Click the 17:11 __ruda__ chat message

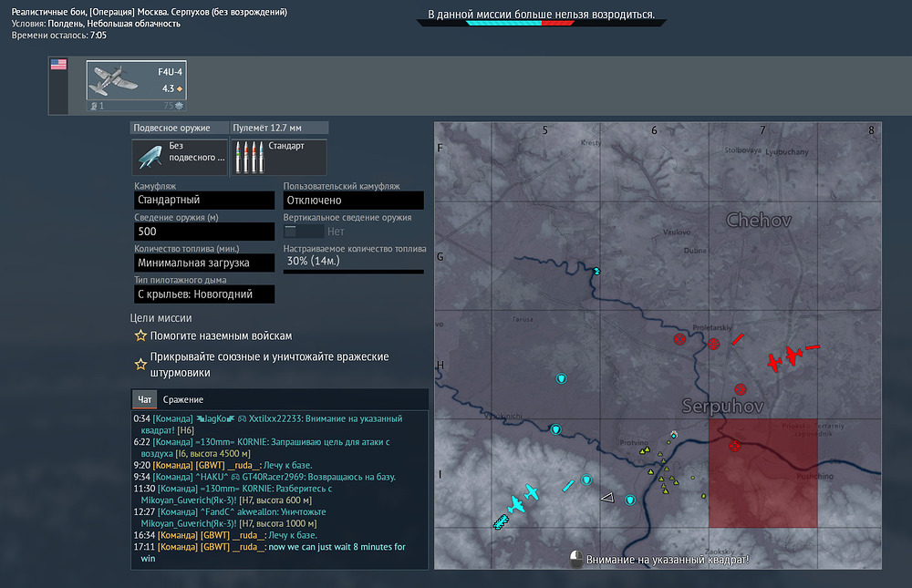(270, 552)
